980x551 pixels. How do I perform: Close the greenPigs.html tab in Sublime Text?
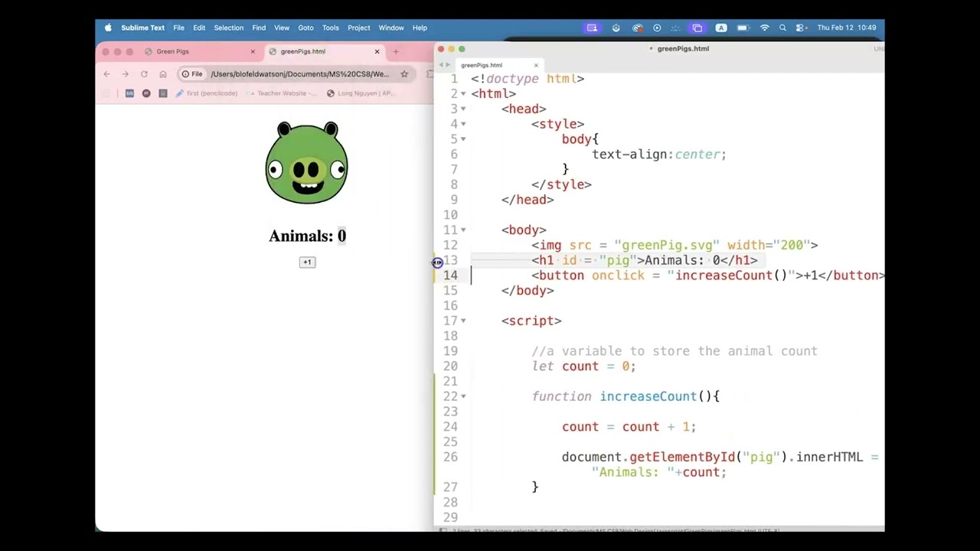536,65
